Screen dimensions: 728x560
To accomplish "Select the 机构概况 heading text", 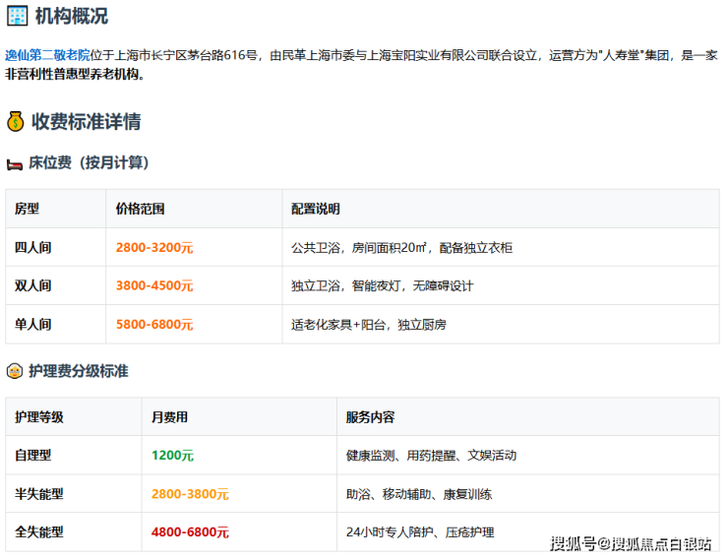I will coord(71,16).
